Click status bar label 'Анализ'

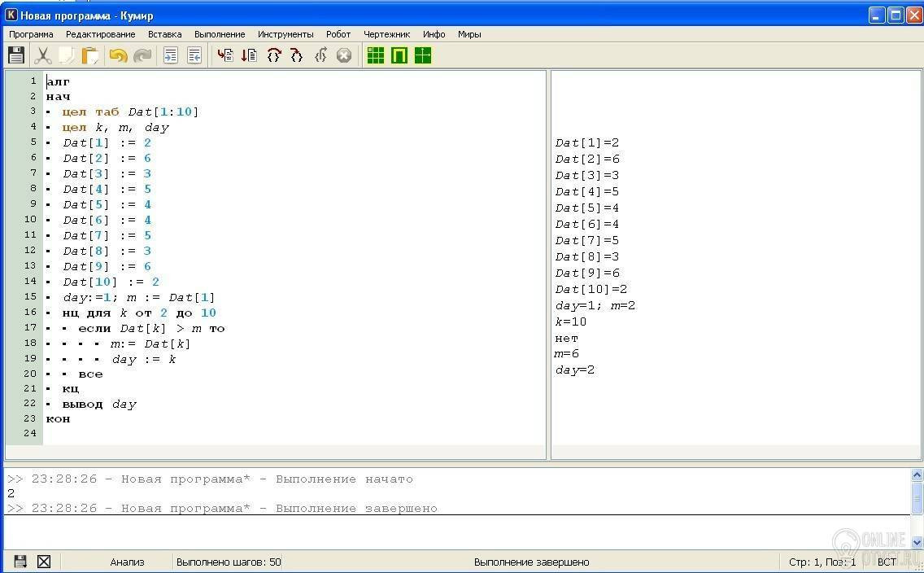point(127,562)
